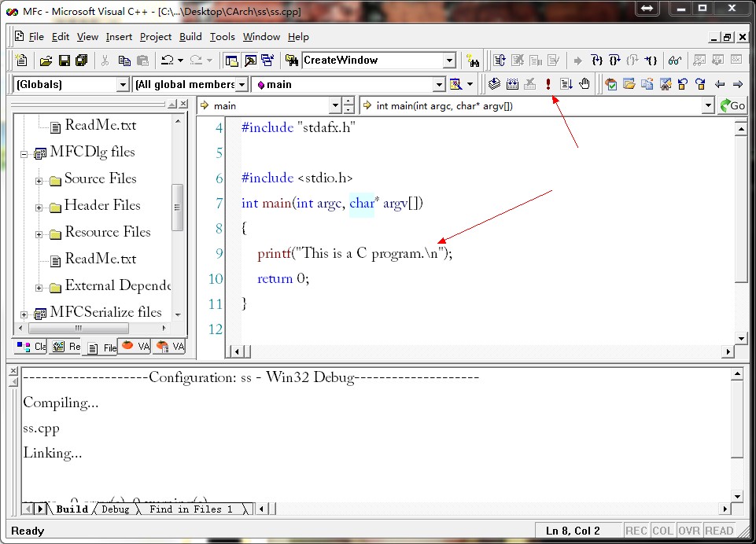Viewport: 756px width, 544px height.
Task: Click Visual Assist navigate forward arrow
Action: click(738, 84)
